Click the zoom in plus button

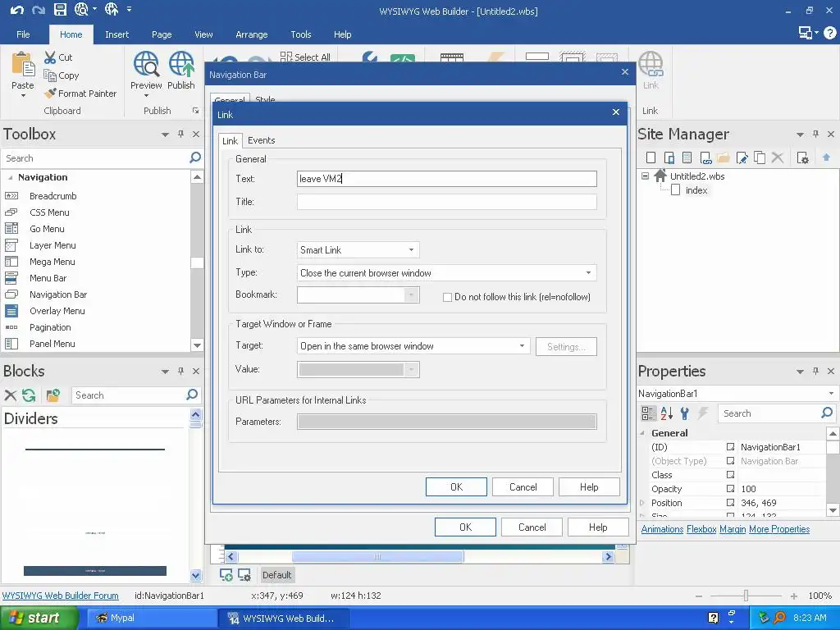click(794, 596)
